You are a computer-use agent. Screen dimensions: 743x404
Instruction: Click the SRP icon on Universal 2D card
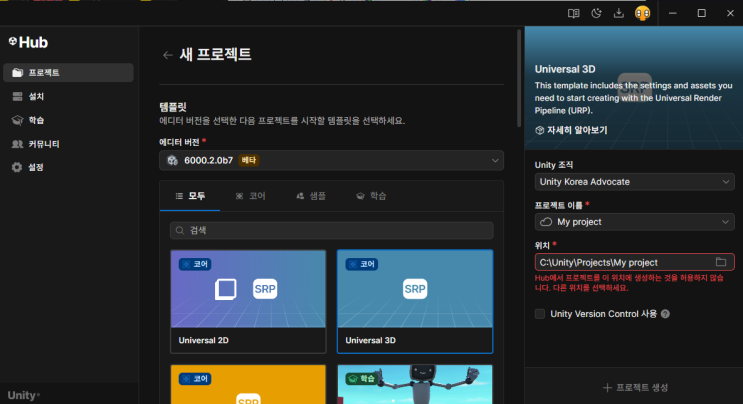pos(265,289)
